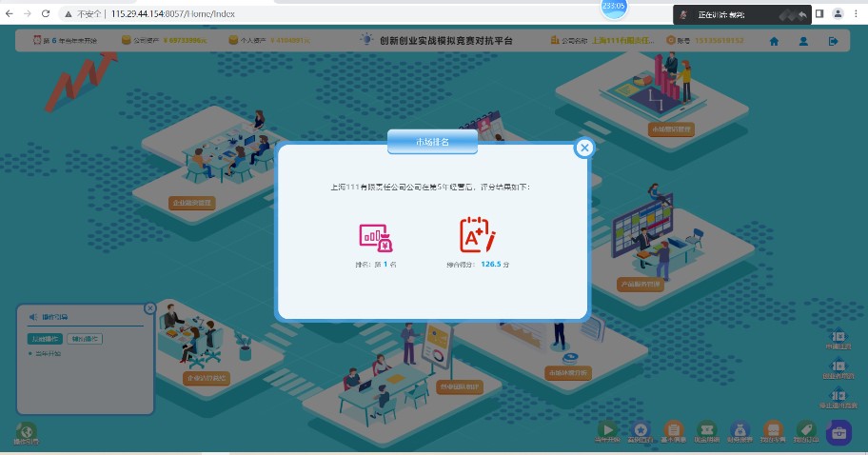Open the blue star icon in bottom toolbar
This screenshot has height=455, width=868.
coord(641,430)
